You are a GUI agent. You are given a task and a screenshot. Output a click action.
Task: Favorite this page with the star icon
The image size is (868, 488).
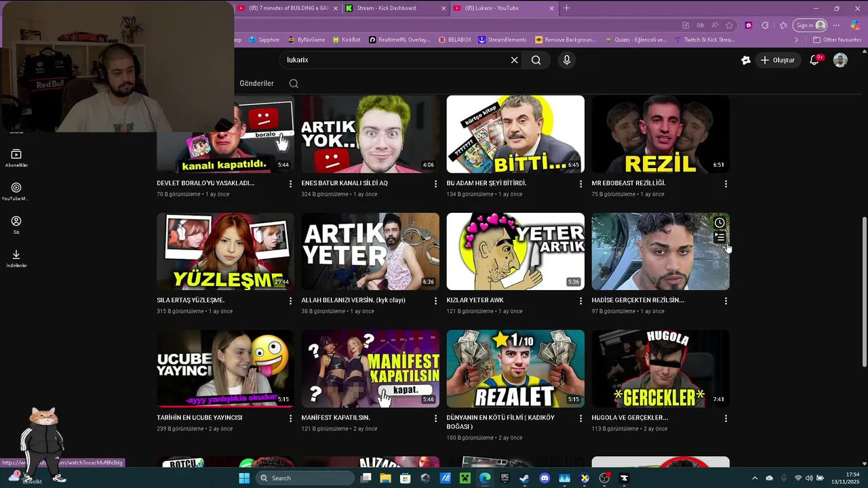pos(729,25)
